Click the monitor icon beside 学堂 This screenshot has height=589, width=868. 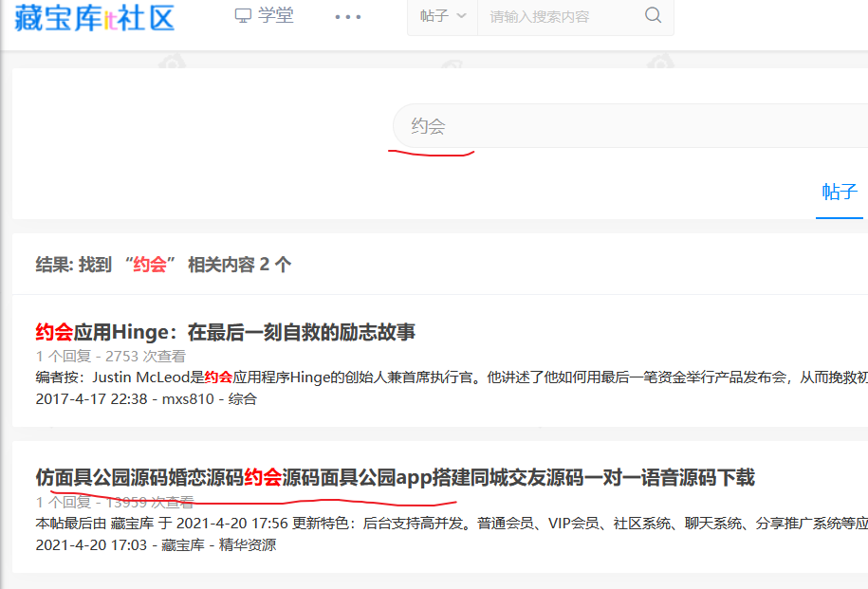tap(244, 16)
